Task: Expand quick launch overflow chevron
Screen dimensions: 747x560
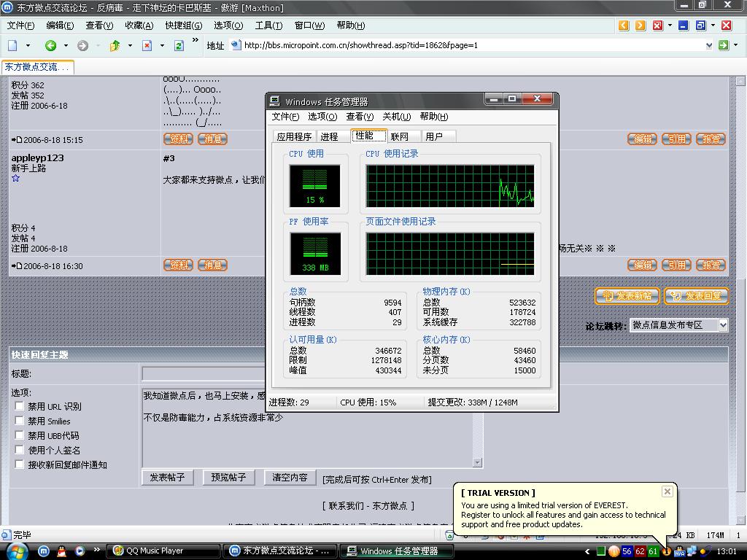Action: pyautogui.click(x=97, y=550)
